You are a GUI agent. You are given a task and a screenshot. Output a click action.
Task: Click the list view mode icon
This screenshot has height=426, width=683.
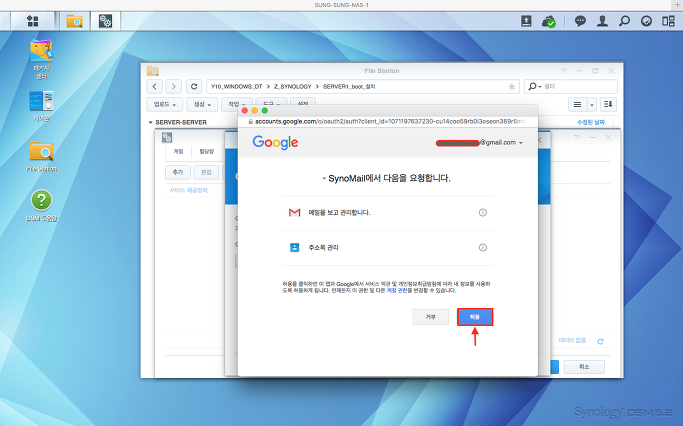click(x=577, y=105)
